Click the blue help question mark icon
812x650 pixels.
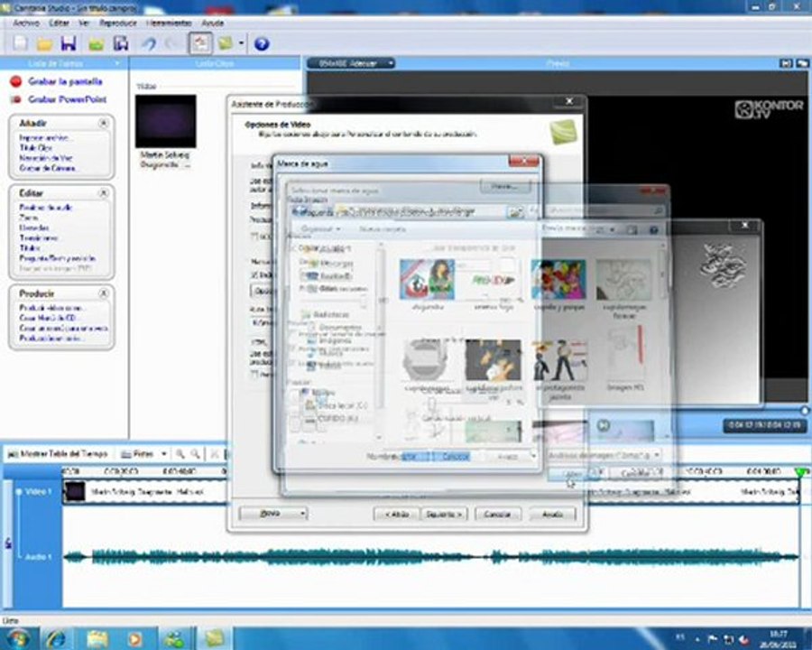point(262,44)
